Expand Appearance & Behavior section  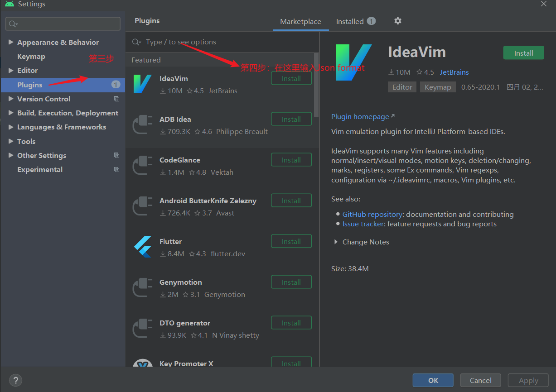(11, 42)
